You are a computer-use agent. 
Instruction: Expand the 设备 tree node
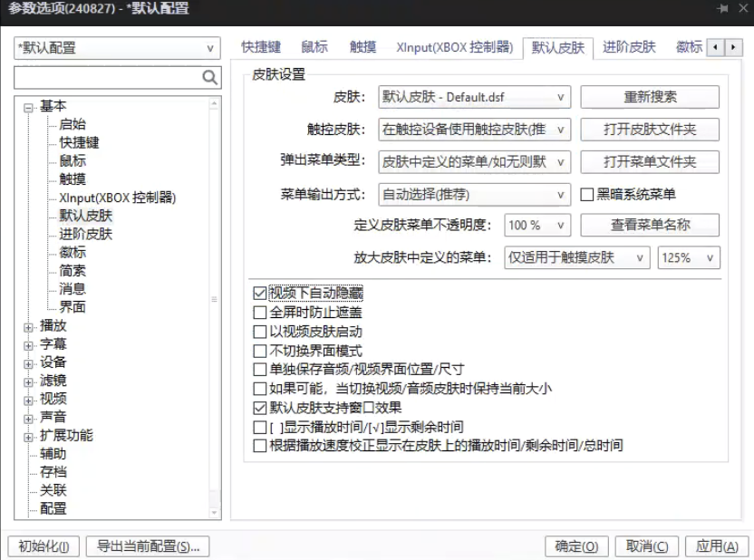coord(28,364)
